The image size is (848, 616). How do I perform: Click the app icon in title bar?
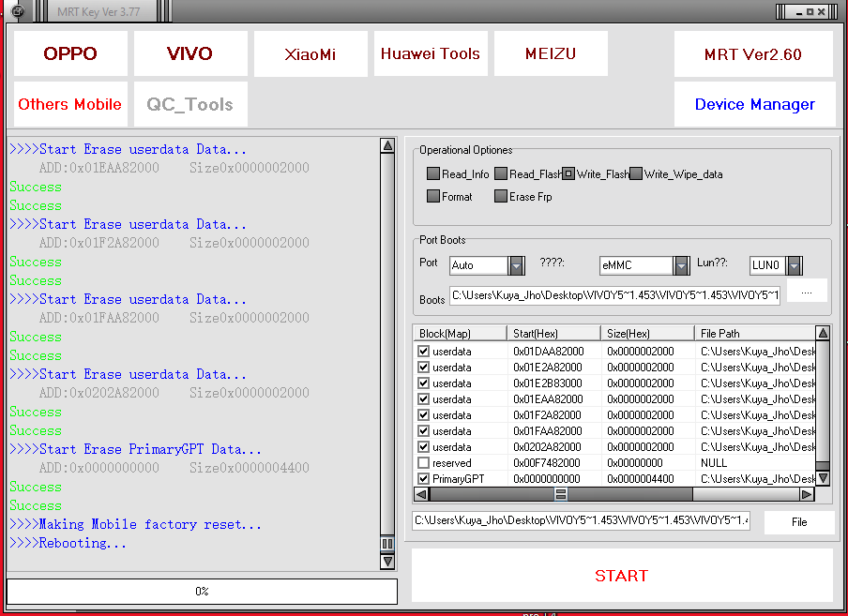coord(17,11)
